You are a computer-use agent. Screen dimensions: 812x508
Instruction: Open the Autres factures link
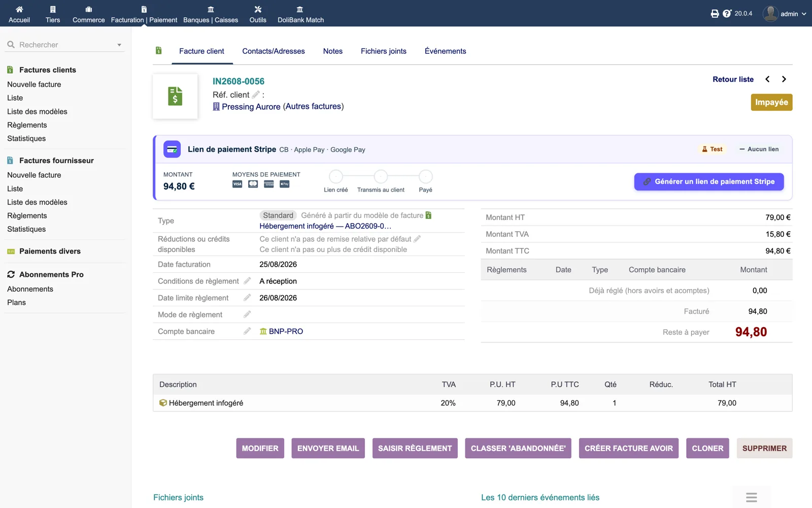(314, 107)
